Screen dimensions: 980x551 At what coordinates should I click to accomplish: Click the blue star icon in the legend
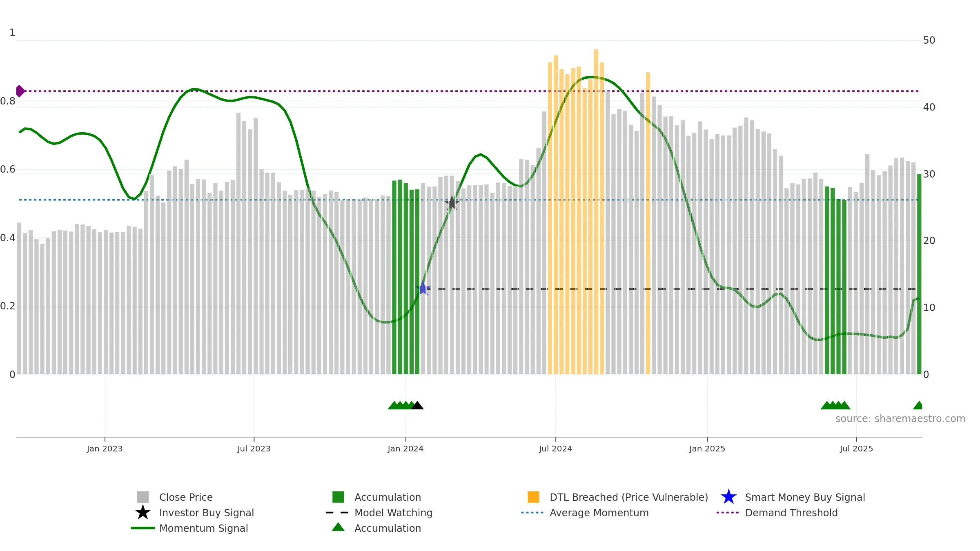coord(728,497)
